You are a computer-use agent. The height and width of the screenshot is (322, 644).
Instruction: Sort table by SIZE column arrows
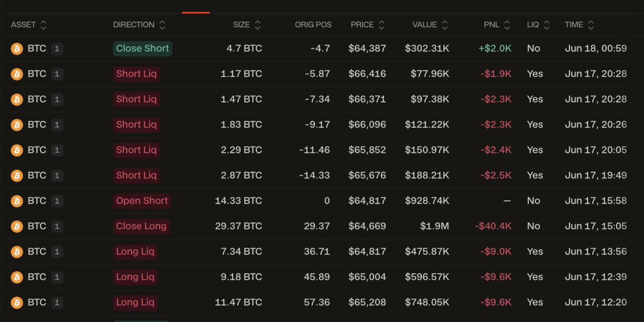click(x=258, y=25)
